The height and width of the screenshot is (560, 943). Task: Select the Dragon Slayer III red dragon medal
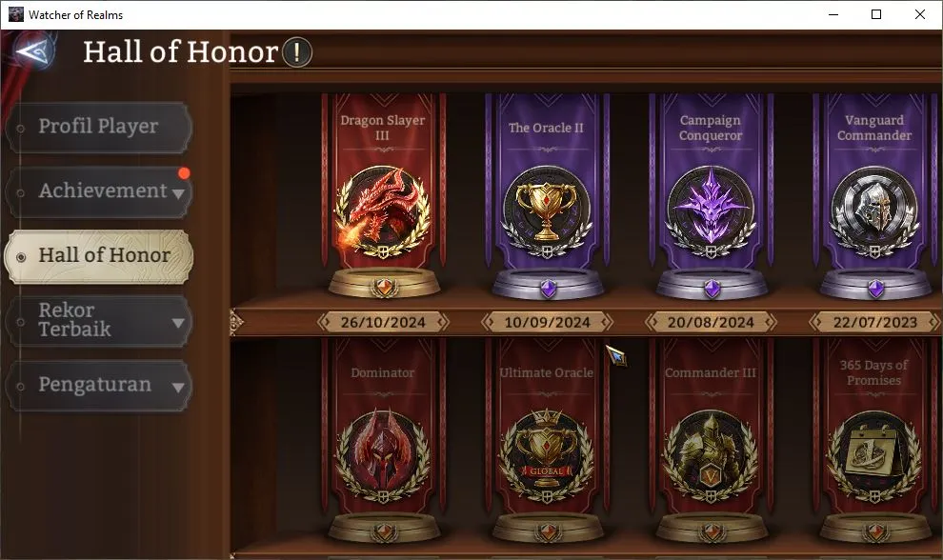click(x=383, y=212)
